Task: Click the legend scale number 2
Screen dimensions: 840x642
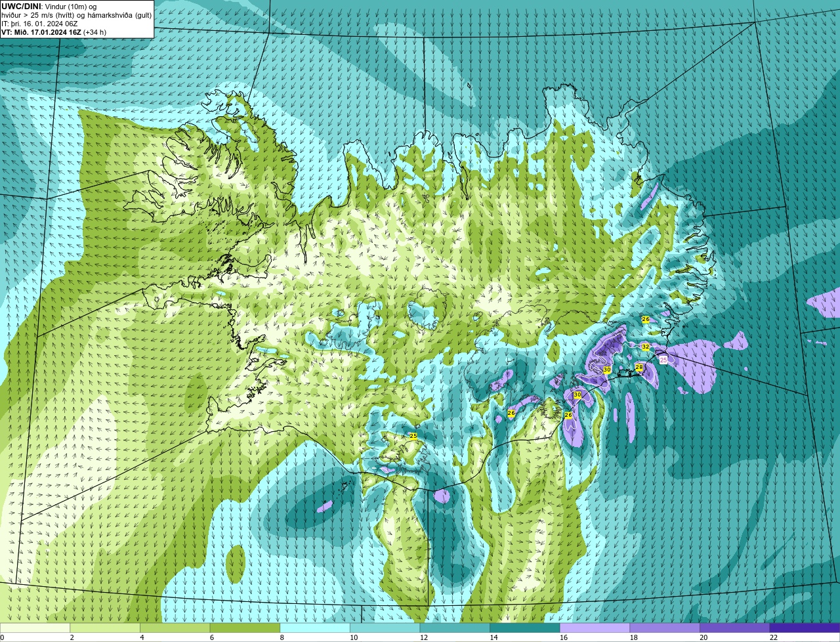Action: [x=72, y=637]
